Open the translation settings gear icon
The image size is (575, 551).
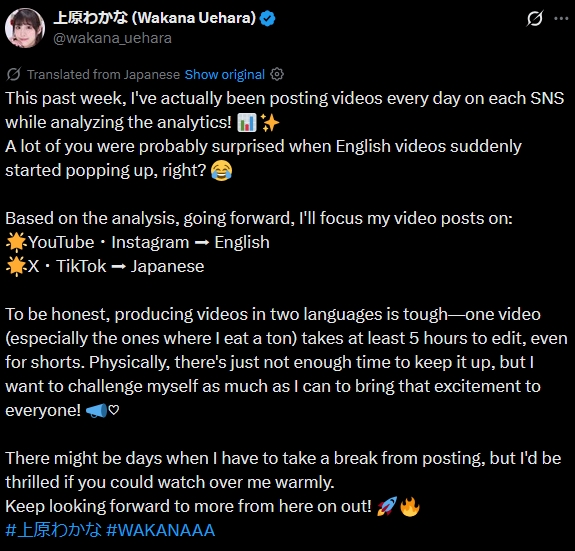tap(277, 74)
